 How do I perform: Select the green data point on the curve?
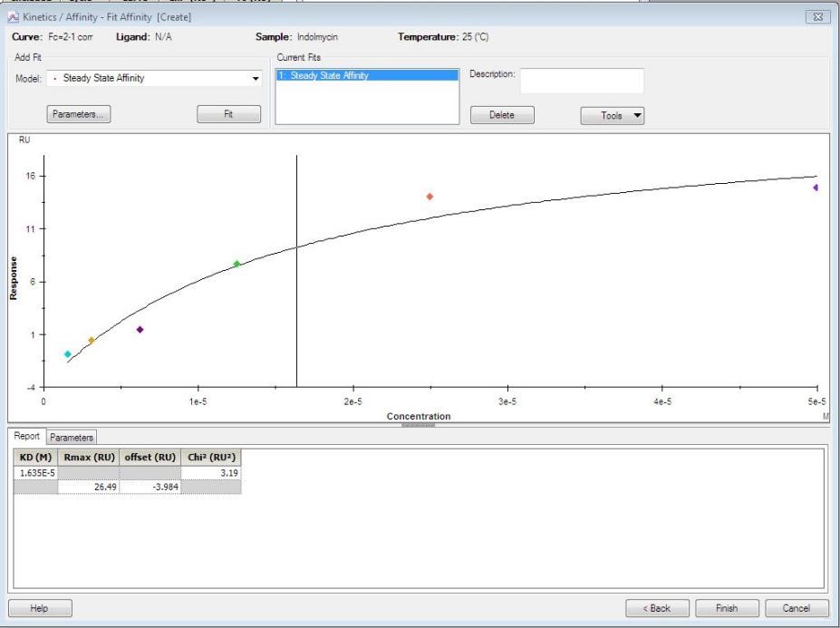(237, 264)
